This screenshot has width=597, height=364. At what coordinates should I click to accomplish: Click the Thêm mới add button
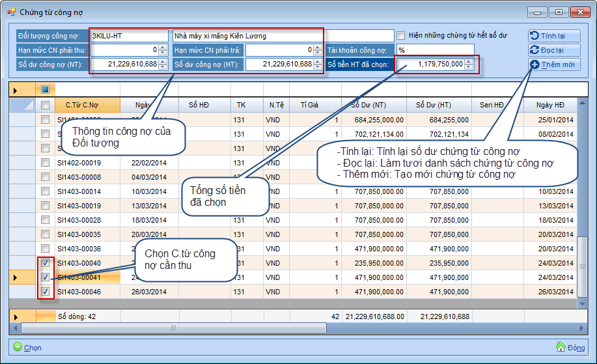click(553, 64)
